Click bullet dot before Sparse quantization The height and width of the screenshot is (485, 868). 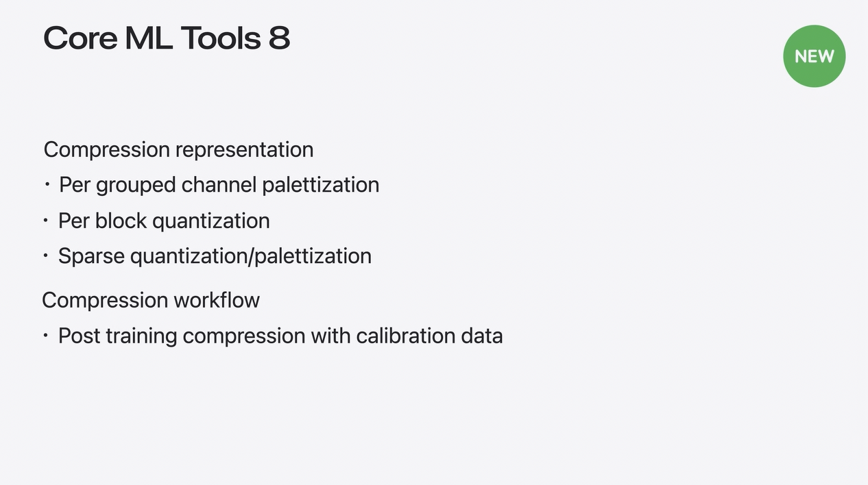tap(46, 256)
